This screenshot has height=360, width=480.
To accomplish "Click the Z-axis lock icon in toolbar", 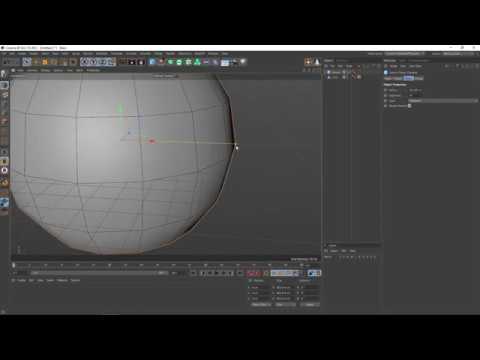I will [x=102, y=62].
